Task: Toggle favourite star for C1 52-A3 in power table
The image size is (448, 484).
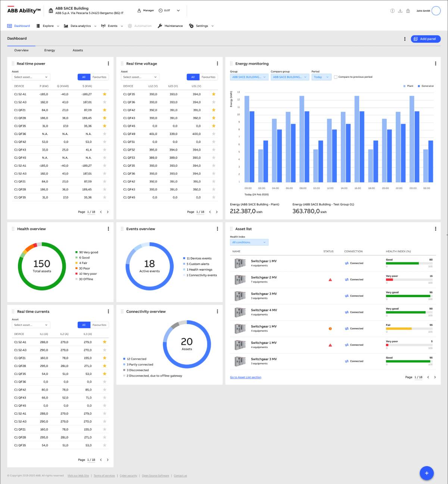Action: tap(105, 102)
